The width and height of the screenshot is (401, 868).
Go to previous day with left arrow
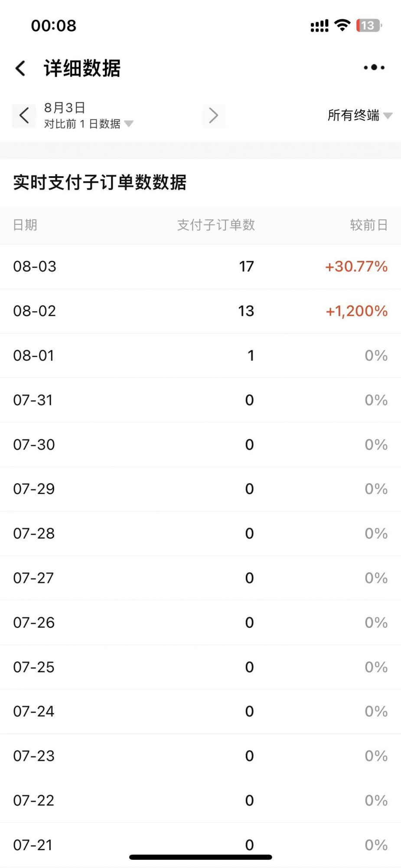pyautogui.click(x=24, y=116)
